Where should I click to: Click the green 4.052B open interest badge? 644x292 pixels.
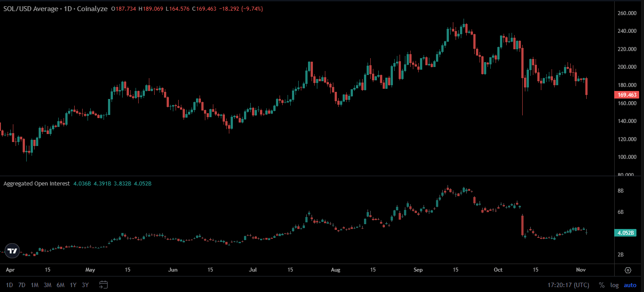(x=625, y=233)
